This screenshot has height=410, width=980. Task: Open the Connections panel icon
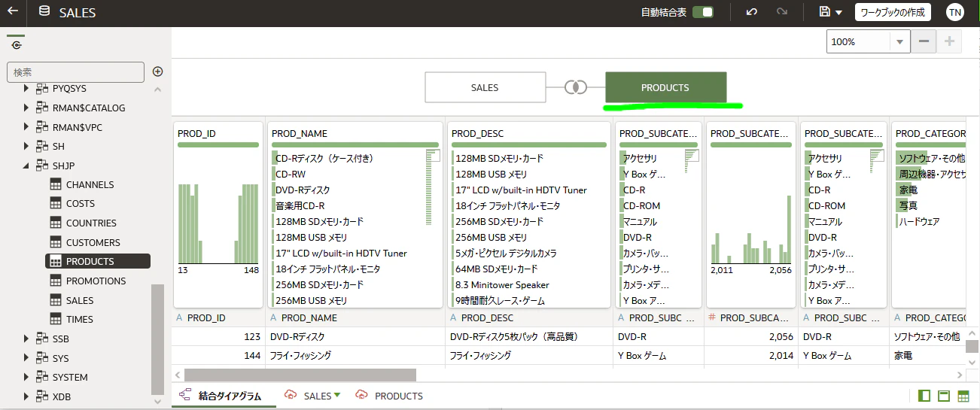click(17, 45)
